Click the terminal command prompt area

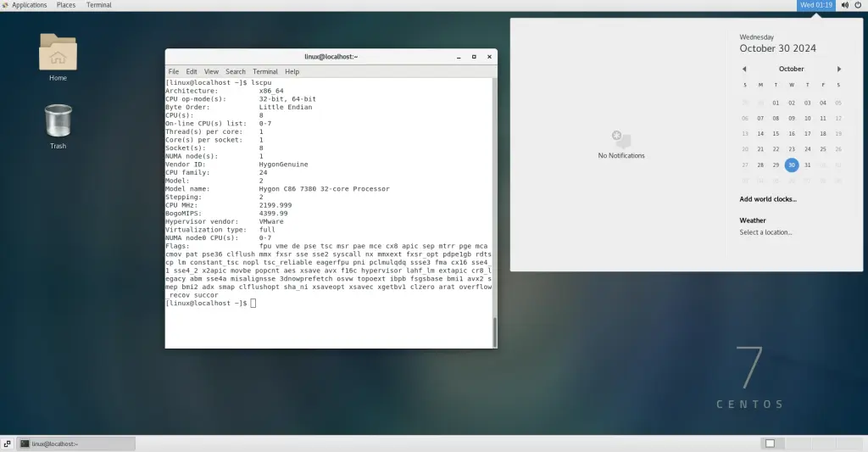(339, 304)
